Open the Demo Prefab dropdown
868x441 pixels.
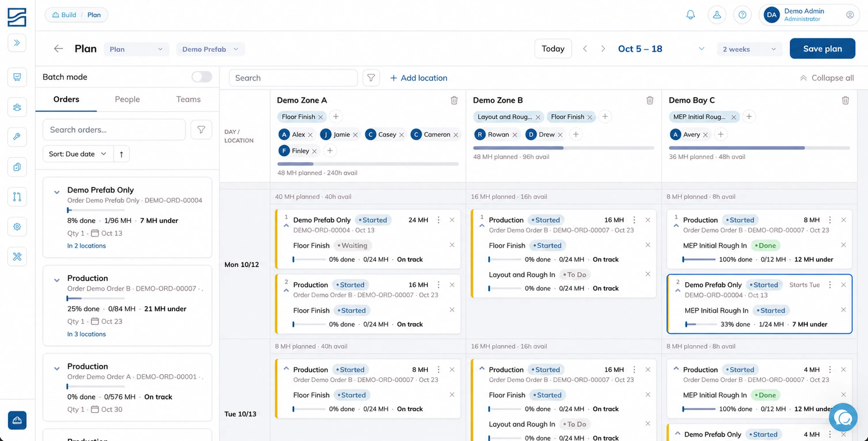(210, 49)
